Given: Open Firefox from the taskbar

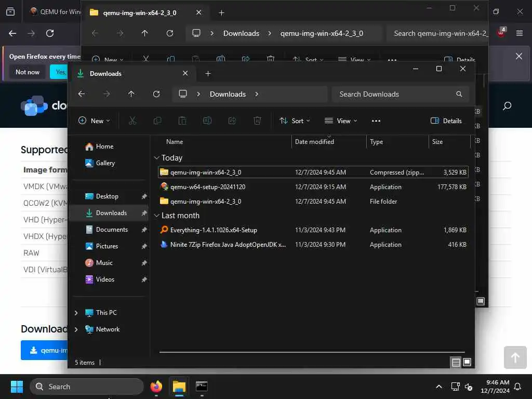Looking at the screenshot, I should [156, 387].
